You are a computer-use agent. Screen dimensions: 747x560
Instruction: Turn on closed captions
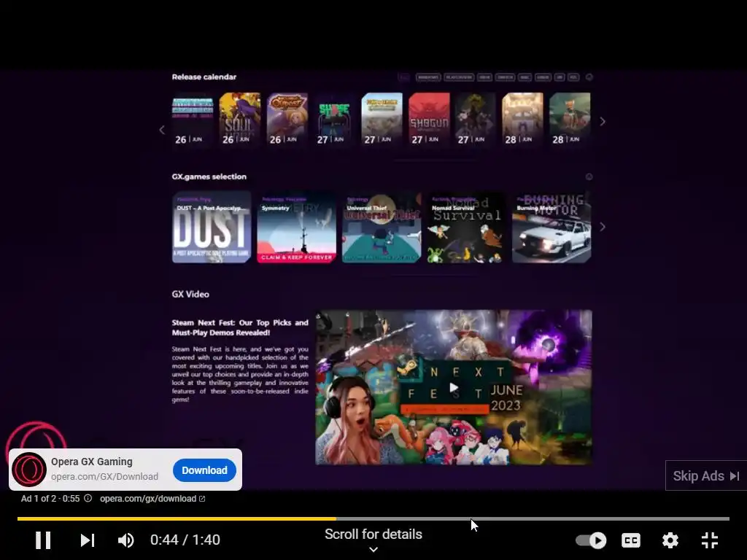pos(631,540)
